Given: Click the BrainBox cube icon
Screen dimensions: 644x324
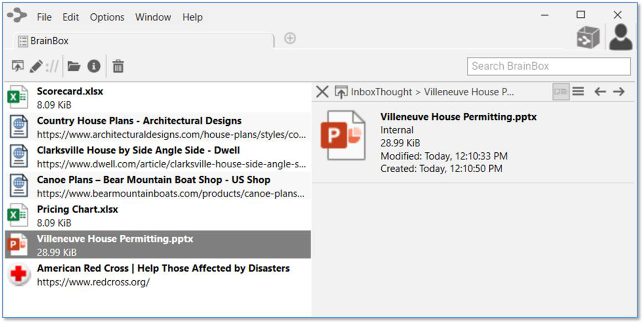Looking at the screenshot, I should 588,38.
